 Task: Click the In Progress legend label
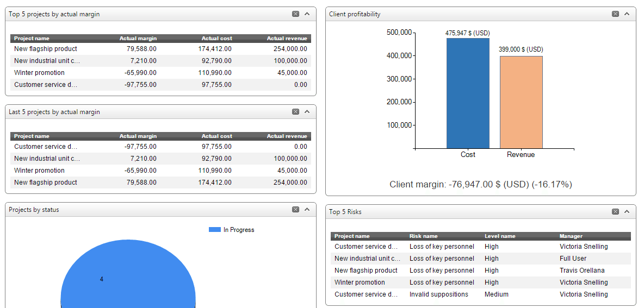(x=239, y=230)
